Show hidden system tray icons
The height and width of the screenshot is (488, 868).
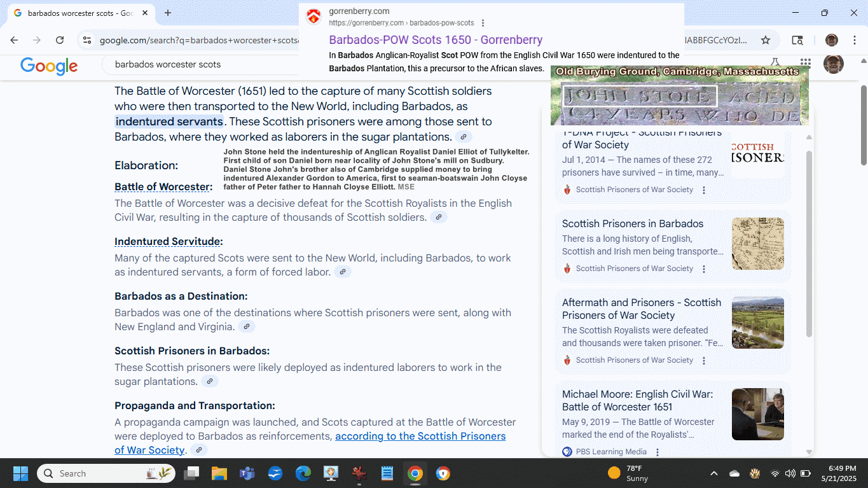tap(714, 473)
